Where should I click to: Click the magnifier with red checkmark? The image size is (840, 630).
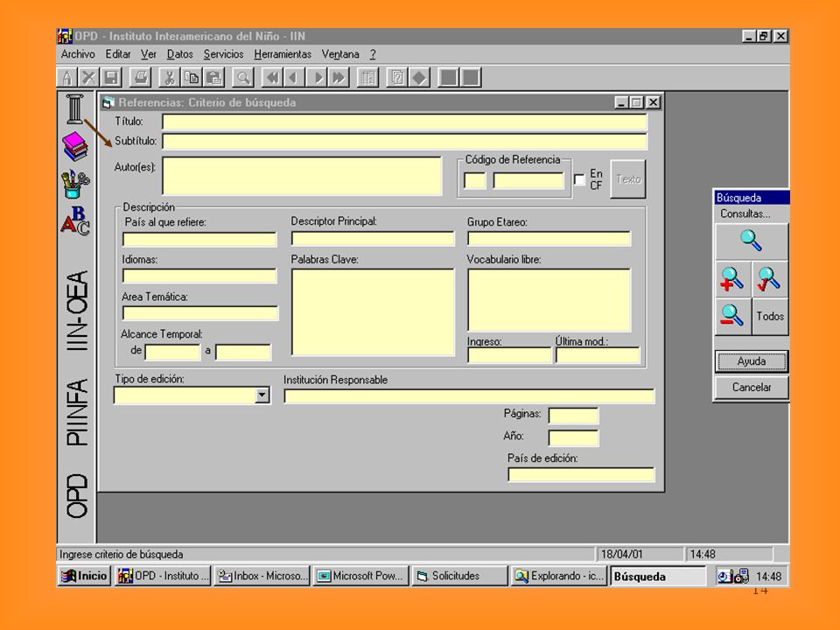click(769, 279)
